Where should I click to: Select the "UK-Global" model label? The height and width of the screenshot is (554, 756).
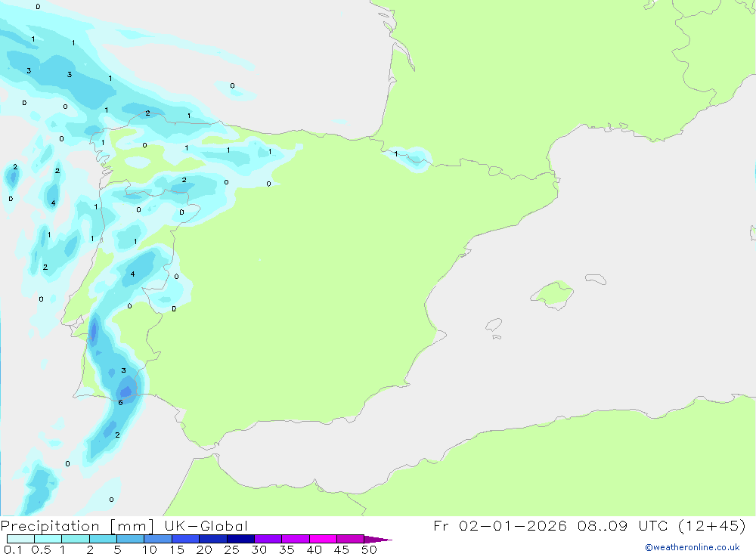[x=206, y=526]
